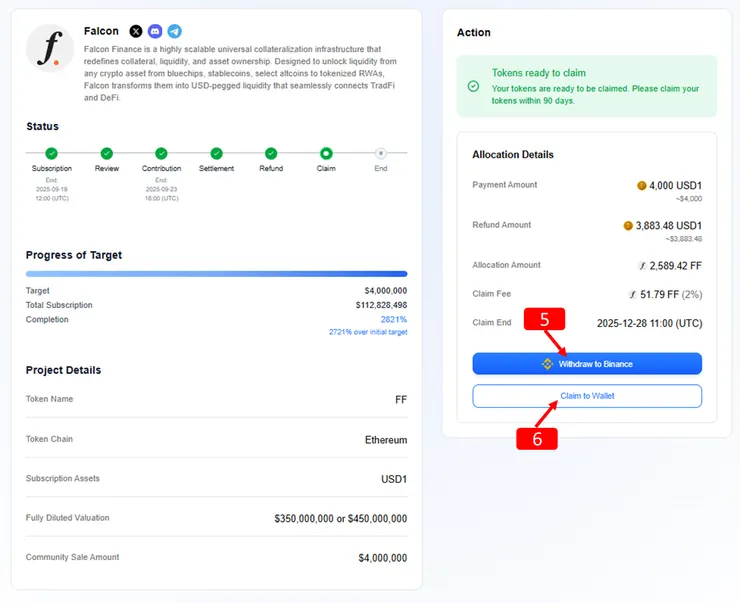This screenshot has width=740, height=603.
Task: Select the grey End step marker
Action: 380,153
